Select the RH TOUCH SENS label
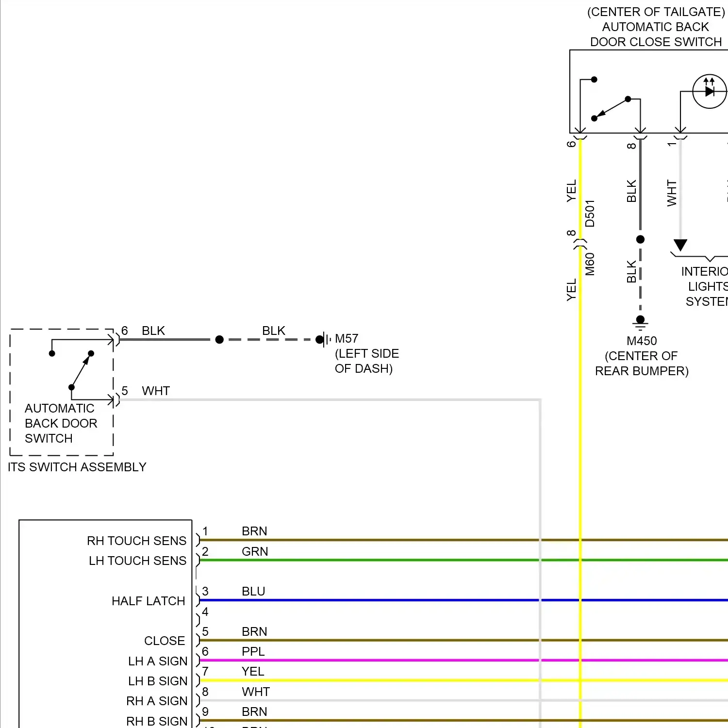The width and height of the screenshot is (728, 728). coord(136,540)
